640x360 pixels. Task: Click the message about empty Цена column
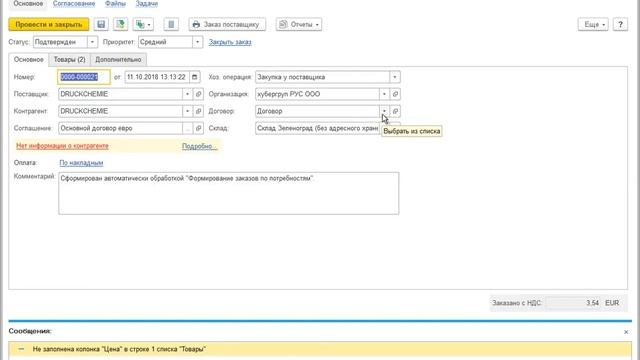[x=119, y=349]
